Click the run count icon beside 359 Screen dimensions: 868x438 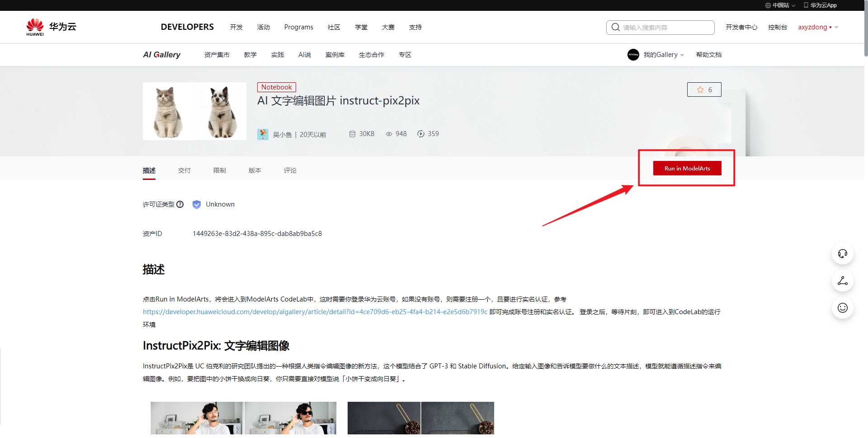point(421,134)
